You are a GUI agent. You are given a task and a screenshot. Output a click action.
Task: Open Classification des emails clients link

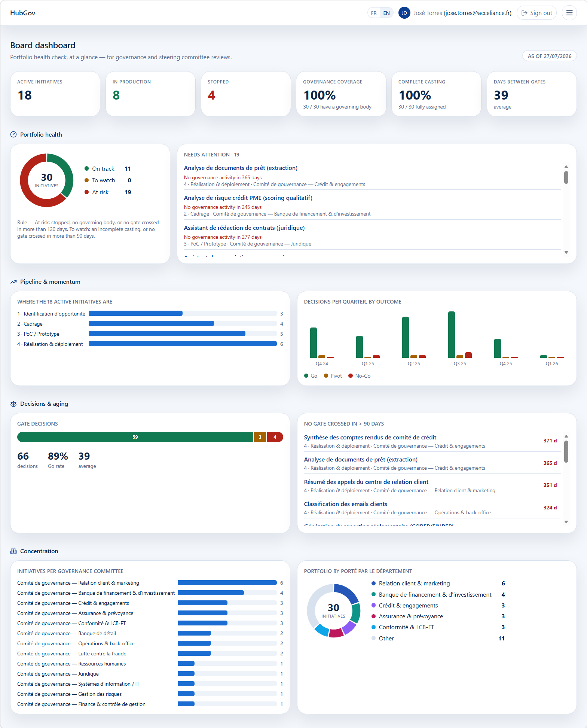(345, 504)
